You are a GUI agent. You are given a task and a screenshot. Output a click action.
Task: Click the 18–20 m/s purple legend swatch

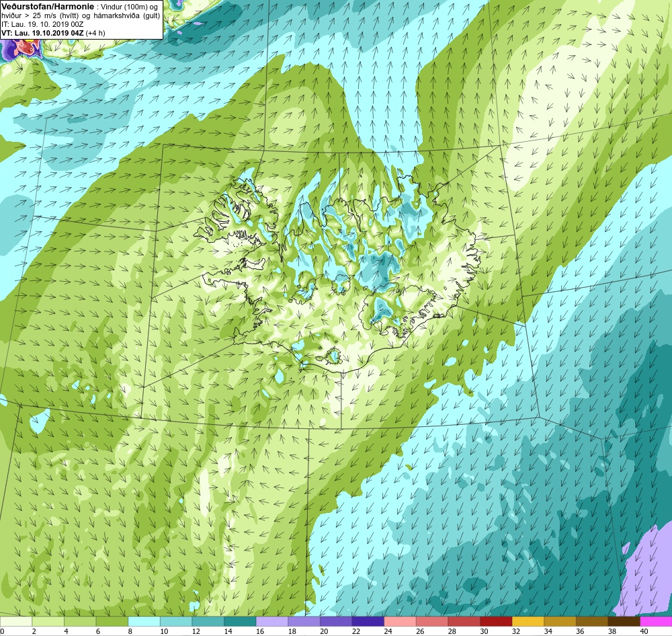[x=304, y=621]
